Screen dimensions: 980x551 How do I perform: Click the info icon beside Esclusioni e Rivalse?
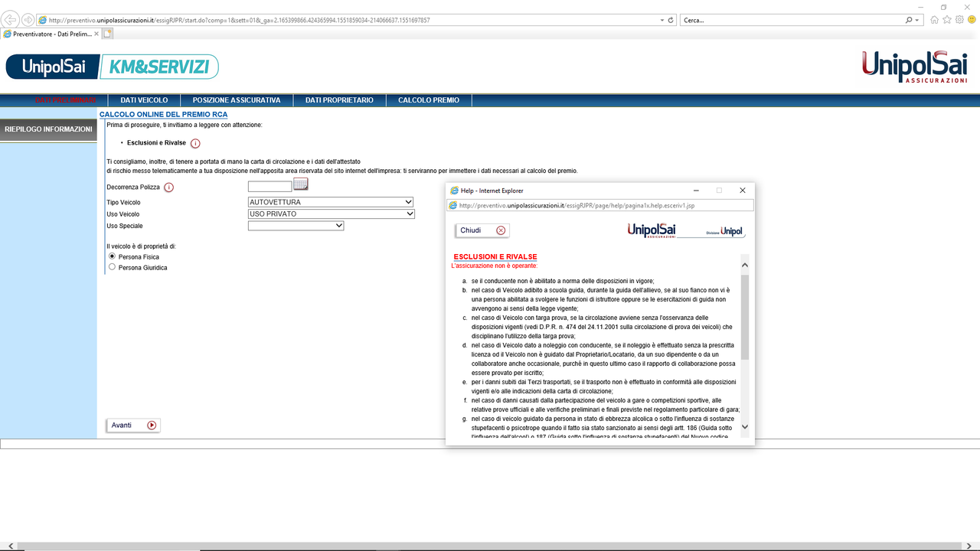click(x=195, y=142)
